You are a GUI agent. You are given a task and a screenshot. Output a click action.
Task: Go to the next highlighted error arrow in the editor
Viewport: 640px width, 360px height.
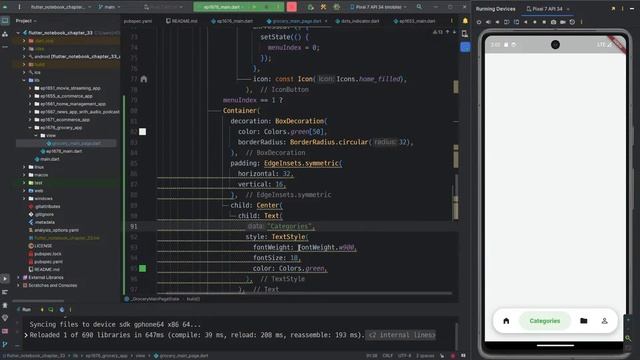click(454, 32)
